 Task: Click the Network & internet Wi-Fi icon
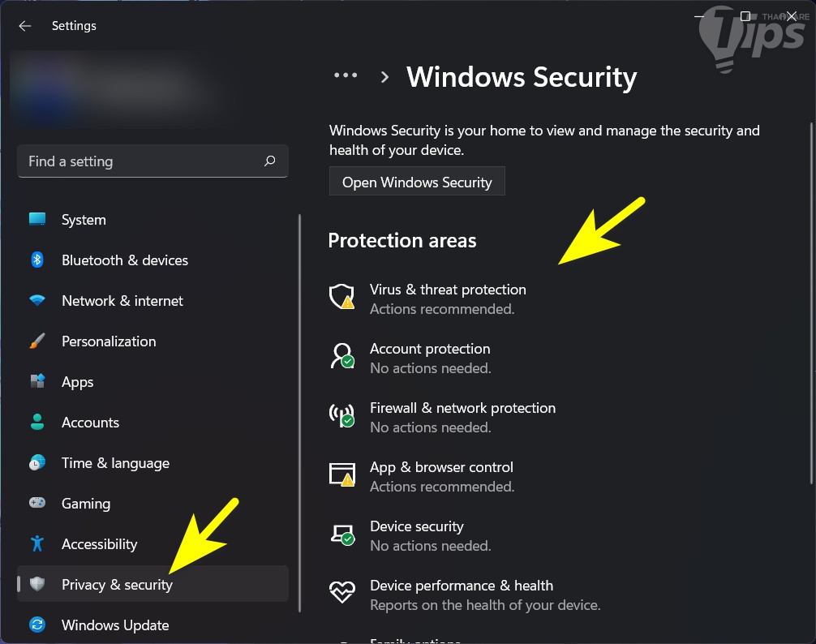pos(37,301)
